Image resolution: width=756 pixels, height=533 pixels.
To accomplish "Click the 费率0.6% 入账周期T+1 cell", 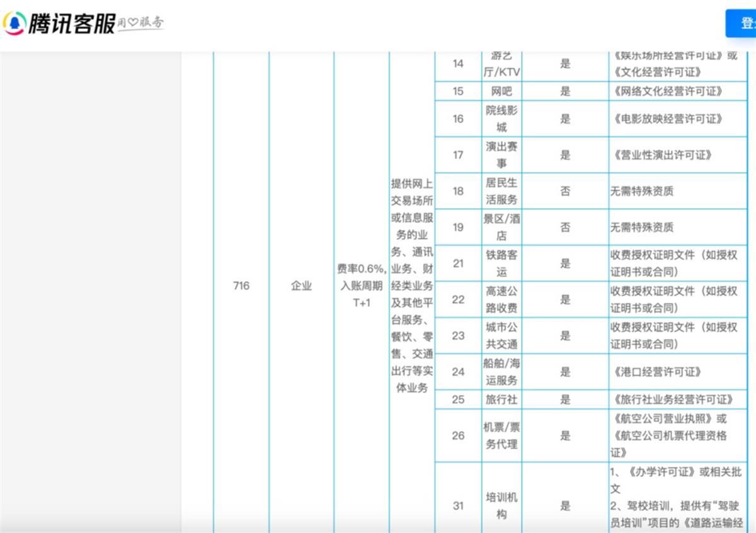I will click(x=362, y=285).
